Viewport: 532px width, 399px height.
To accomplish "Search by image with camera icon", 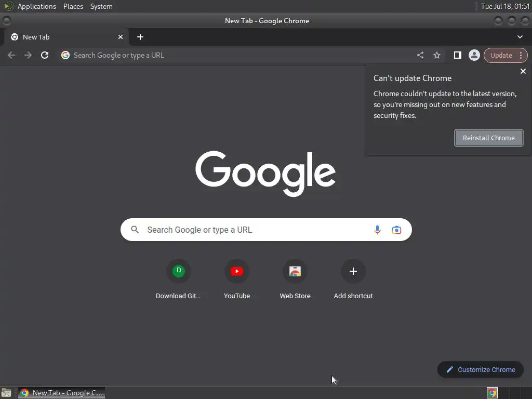I will 396,230.
